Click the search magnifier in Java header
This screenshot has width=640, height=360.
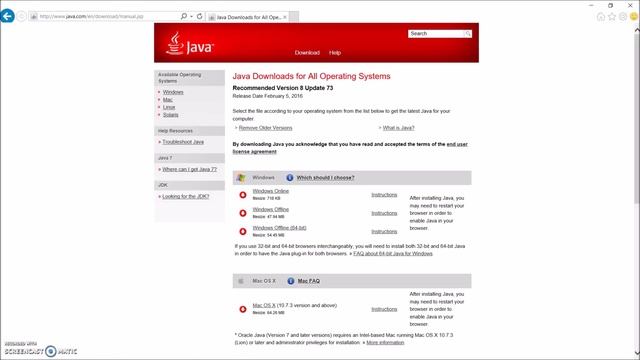click(x=468, y=33)
